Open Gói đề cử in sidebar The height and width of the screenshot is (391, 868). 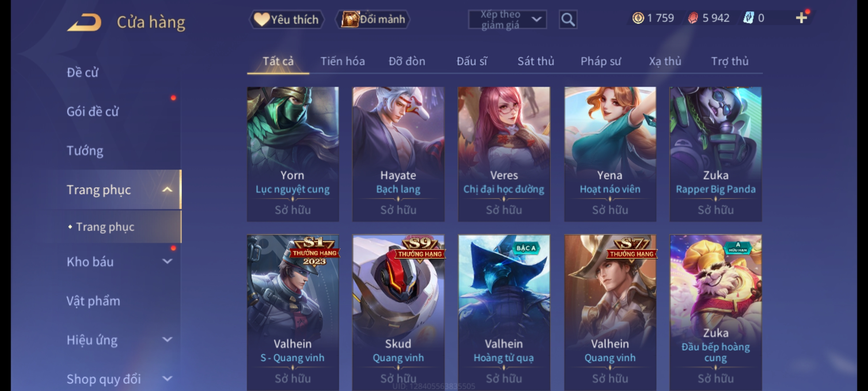tap(93, 112)
